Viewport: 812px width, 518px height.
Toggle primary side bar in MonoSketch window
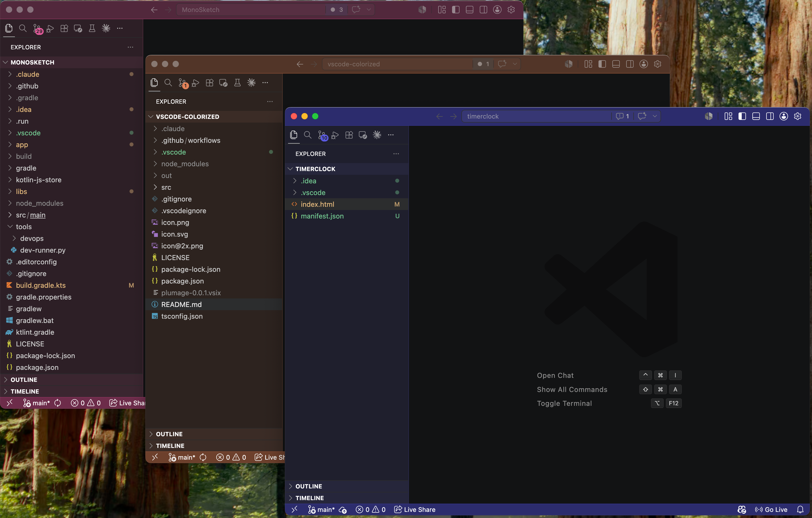coord(456,10)
